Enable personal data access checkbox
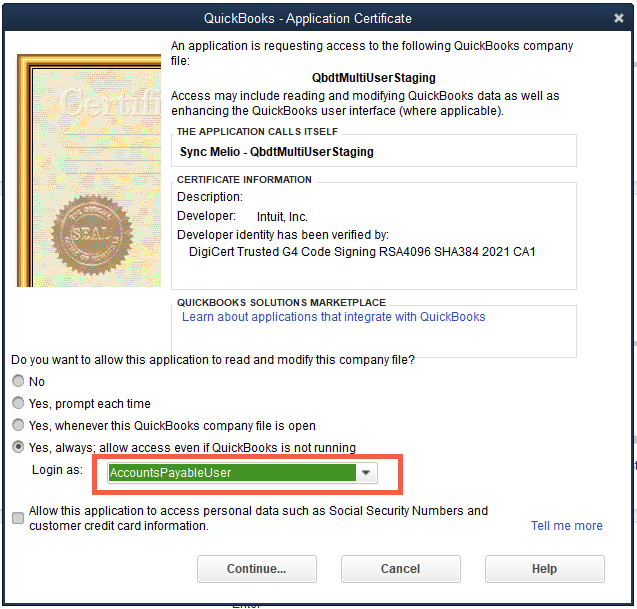This screenshot has width=637, height=609. (18, 518)
